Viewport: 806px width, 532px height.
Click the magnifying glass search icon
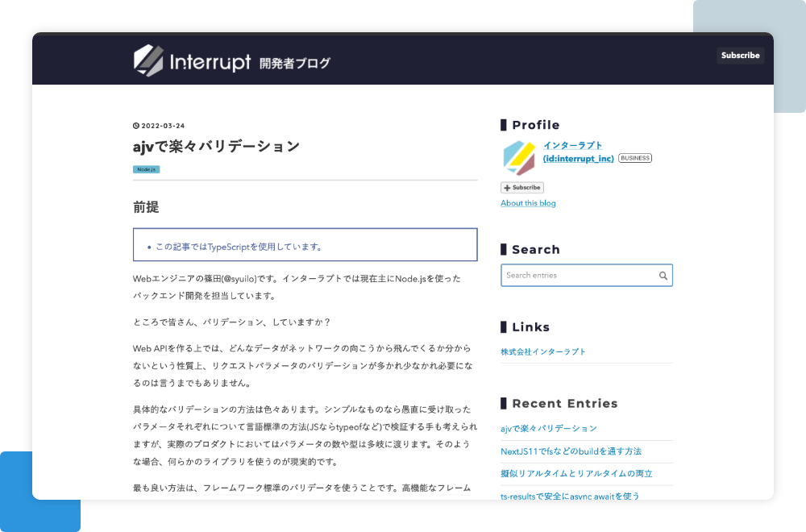(x=663, y=276)
